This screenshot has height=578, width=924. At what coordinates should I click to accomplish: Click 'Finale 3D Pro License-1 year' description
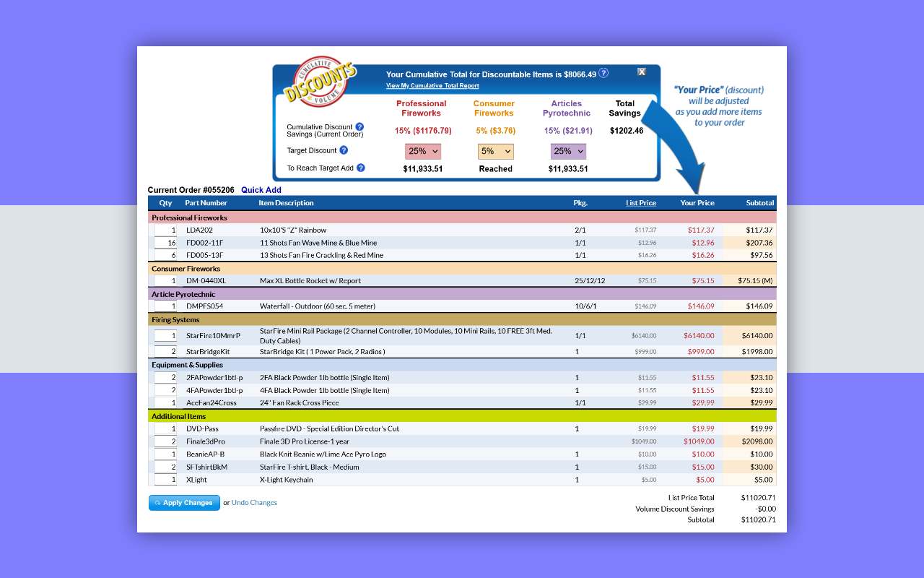pos(305,441)
